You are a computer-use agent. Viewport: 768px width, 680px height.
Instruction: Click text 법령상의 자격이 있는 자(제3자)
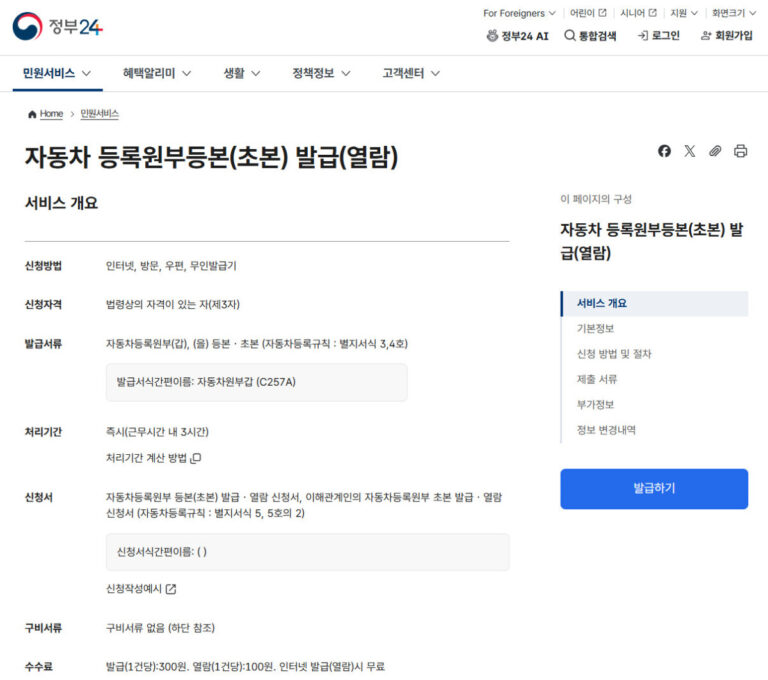[172, 305]
